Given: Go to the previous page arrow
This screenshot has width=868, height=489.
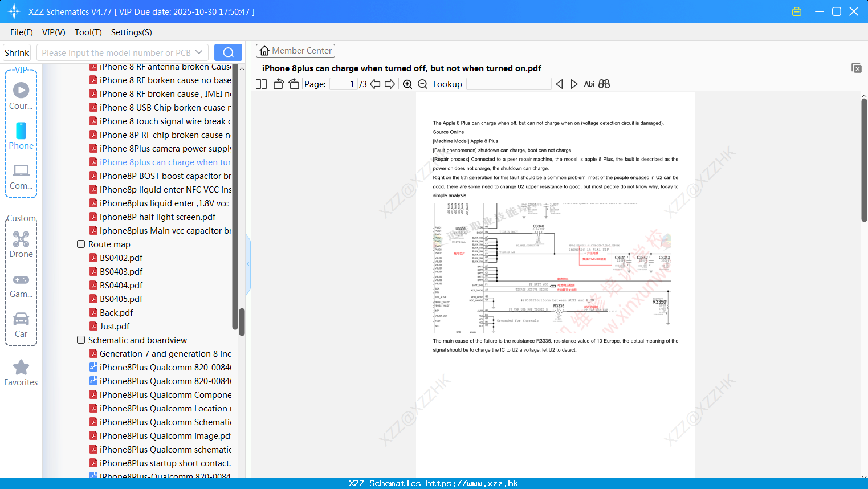Looking at the screenshot, I should (x=375, y=84).
